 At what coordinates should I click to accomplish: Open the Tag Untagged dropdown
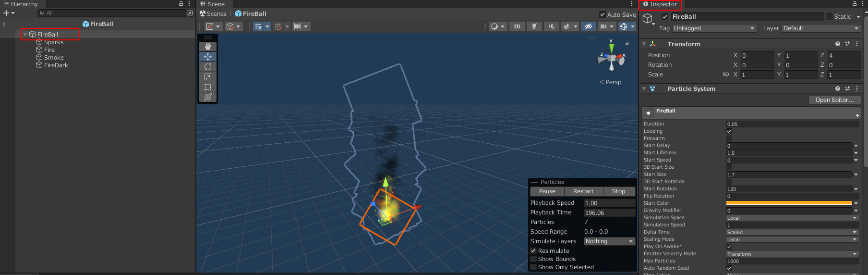tap(714, 28)
